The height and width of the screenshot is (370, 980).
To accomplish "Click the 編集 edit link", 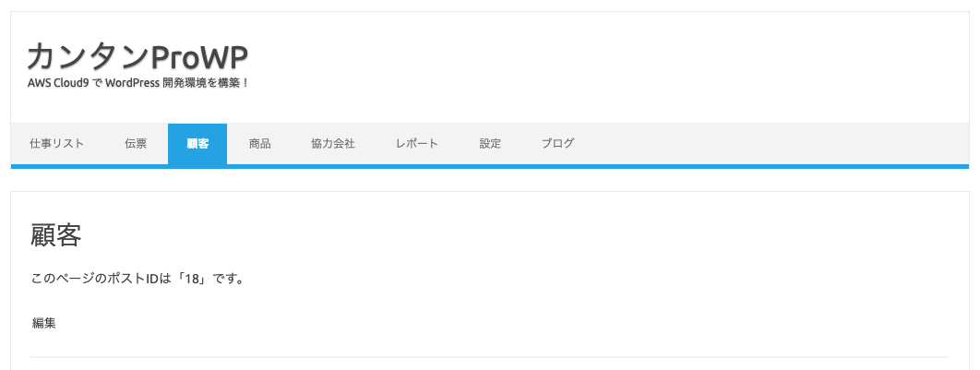I will pos(43,323).
